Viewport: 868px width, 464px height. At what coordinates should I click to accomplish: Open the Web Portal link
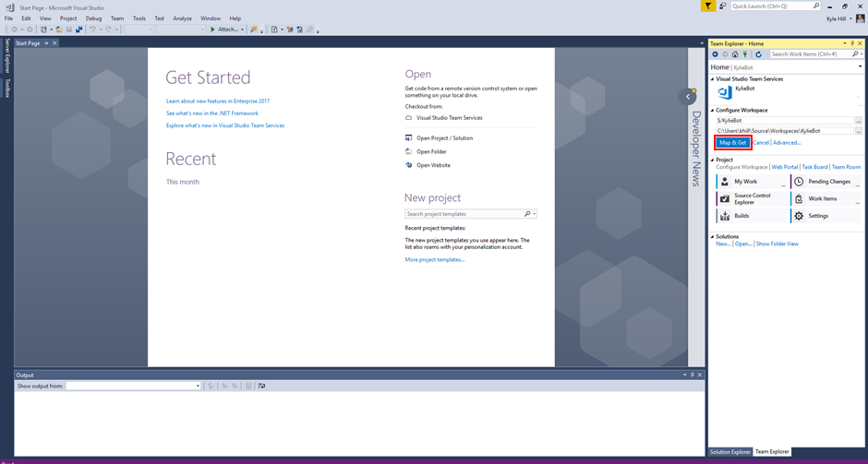[x=785, y=167]
